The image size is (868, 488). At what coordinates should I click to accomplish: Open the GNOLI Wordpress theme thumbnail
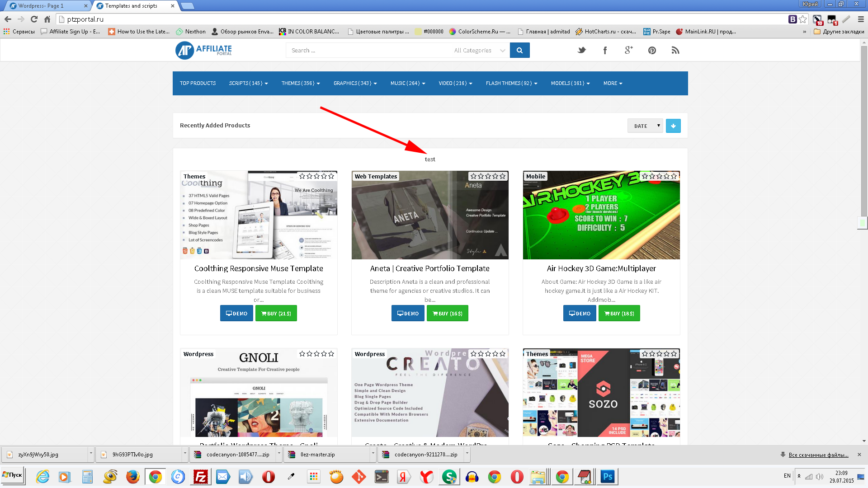tap(259, 392)
